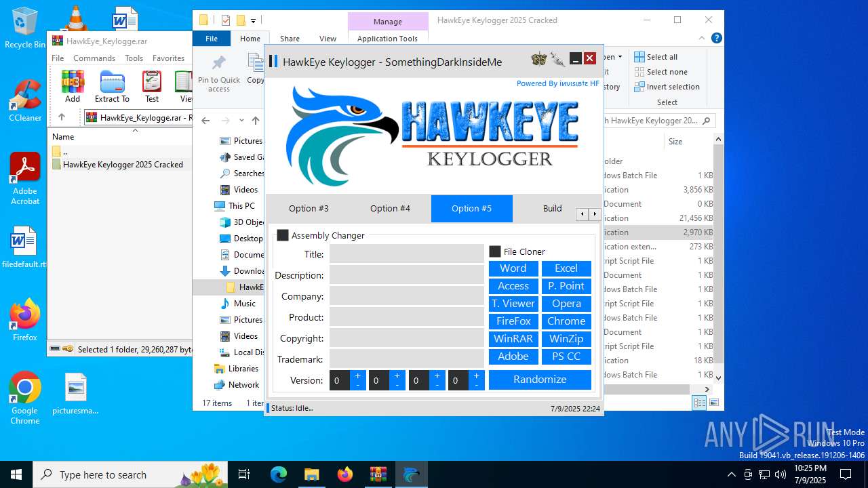Enable the Assembly Changer checkbox

pos(283,235)
